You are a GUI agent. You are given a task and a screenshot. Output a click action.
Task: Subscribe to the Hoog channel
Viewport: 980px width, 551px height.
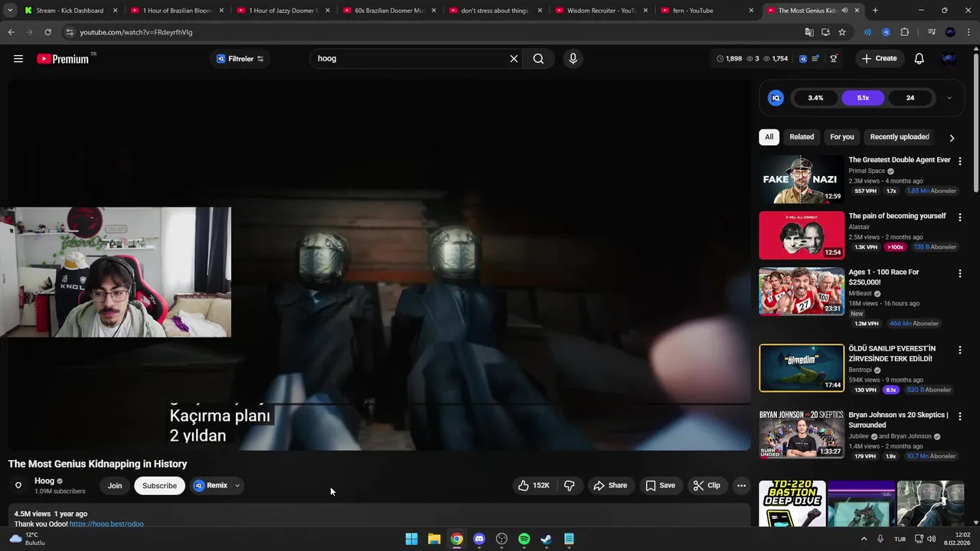(x=159, y=485)
